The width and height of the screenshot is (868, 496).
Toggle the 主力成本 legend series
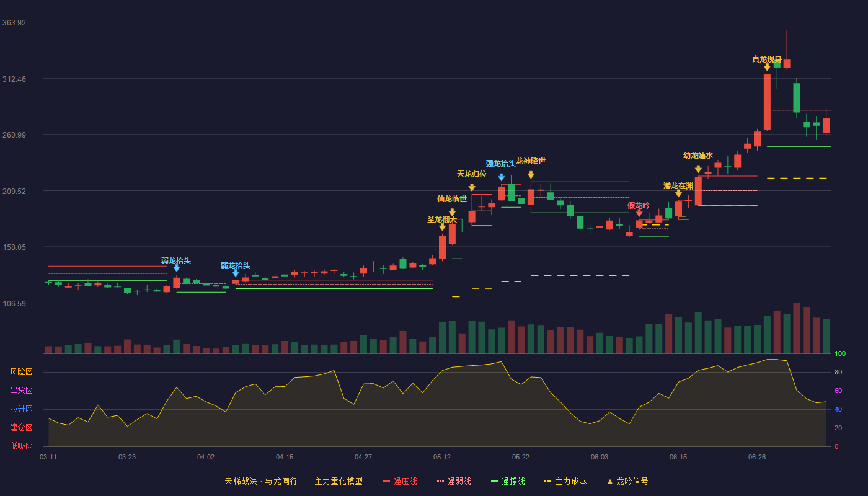(x=565, y=481)
